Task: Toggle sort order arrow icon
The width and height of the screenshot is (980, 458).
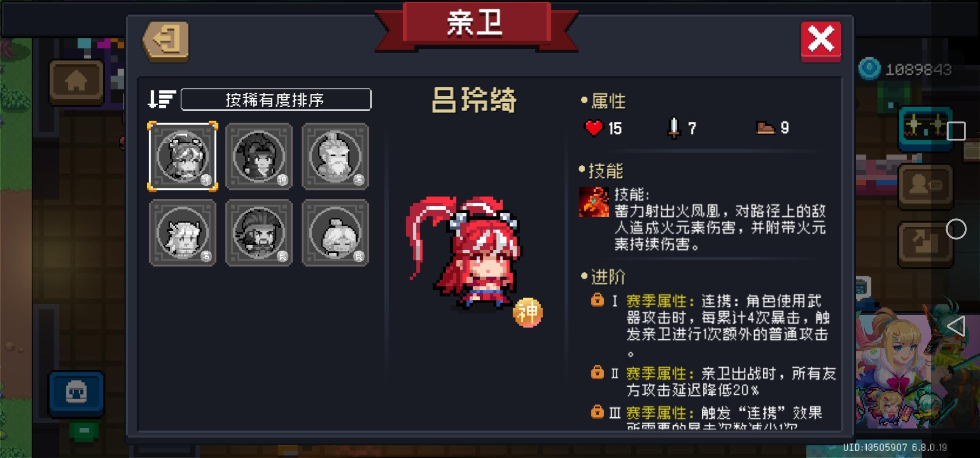Action: [x=161, y=100]
